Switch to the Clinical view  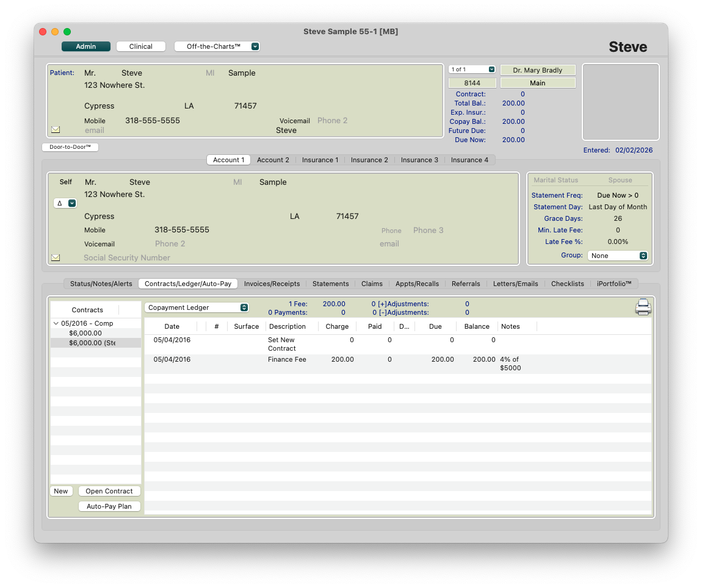[141, 46]
